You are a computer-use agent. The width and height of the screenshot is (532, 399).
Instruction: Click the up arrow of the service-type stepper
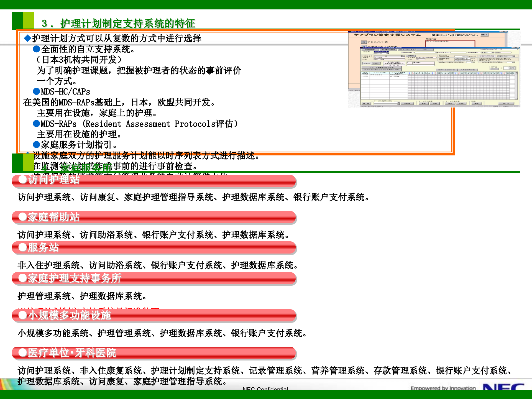click(398, 103)
